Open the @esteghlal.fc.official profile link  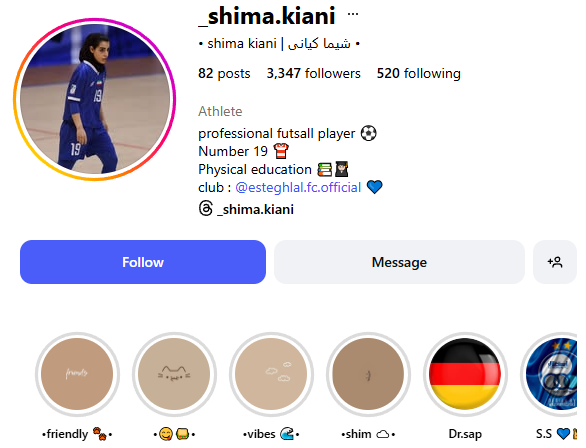298,187
